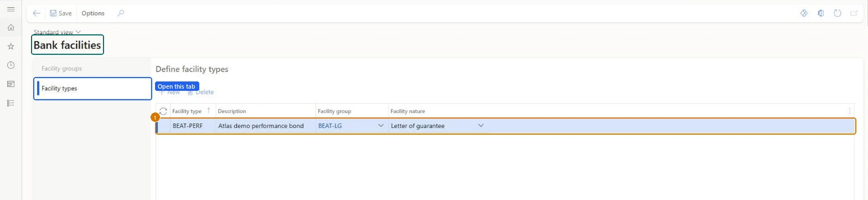Expand Letter of guarantee nature dropdown
868x200 pixels.
480,126
